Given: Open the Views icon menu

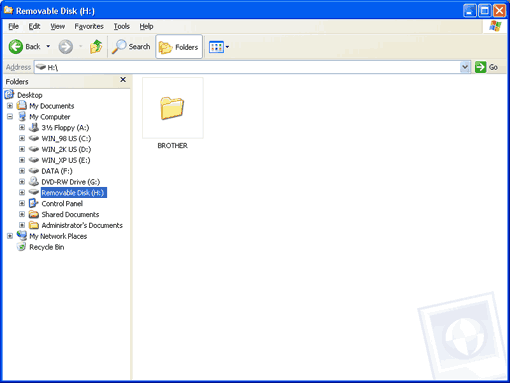Looking at the screenshot, I should pos(216,47).
